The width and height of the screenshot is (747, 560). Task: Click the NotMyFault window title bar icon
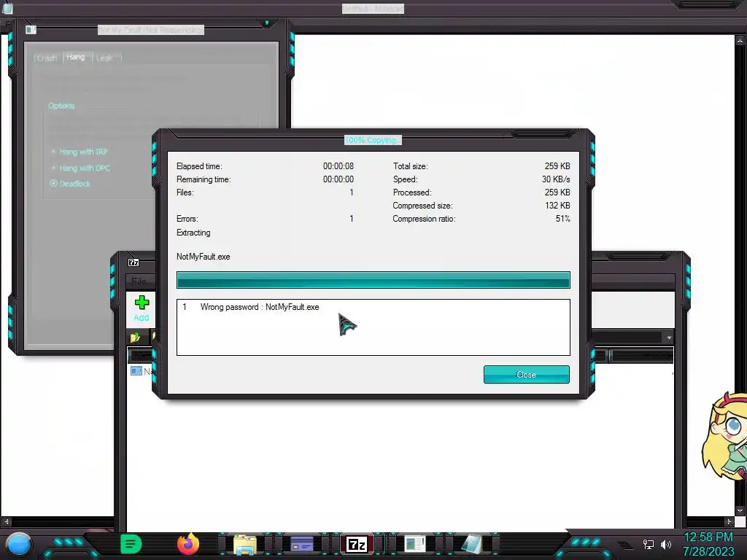[31, 29]
